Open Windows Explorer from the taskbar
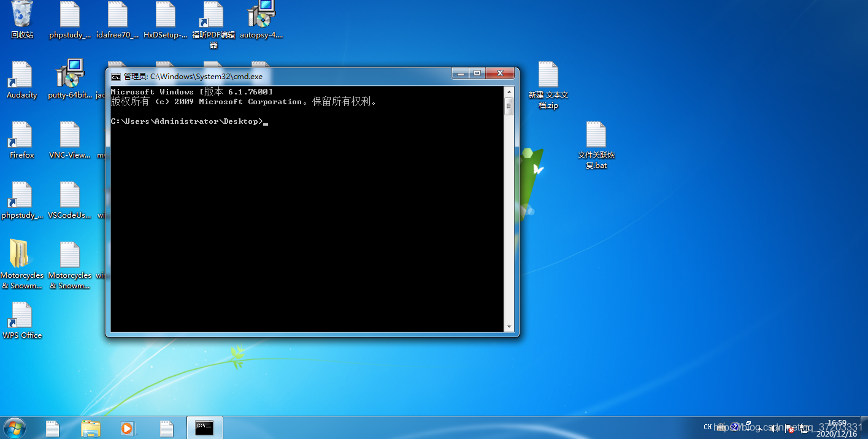Screen dimensions: 868x439 (91, 428)
